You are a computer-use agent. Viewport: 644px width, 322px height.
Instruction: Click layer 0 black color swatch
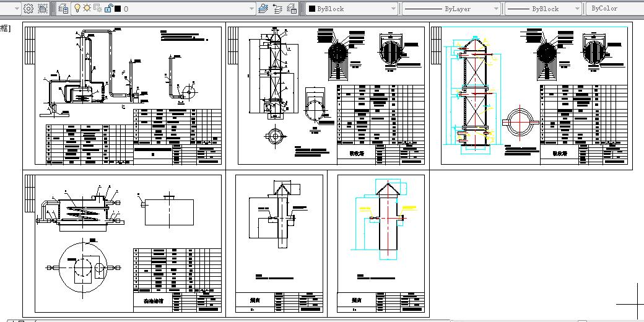coord(118,9)
